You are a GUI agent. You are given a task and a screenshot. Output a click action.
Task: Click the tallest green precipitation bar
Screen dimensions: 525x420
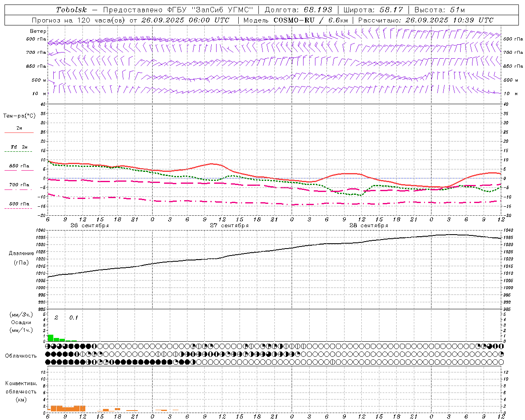(50, 338)
